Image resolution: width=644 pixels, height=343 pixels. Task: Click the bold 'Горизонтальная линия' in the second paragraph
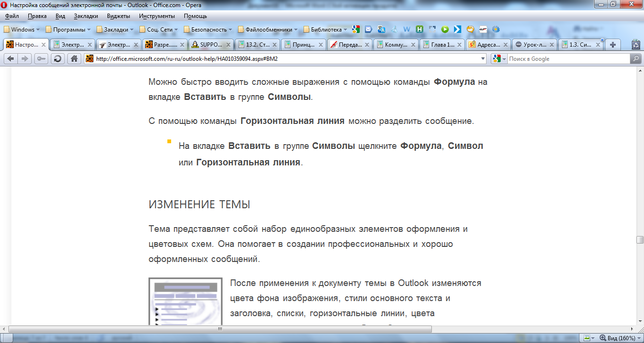pyautogui.click(x=292, y=121)
